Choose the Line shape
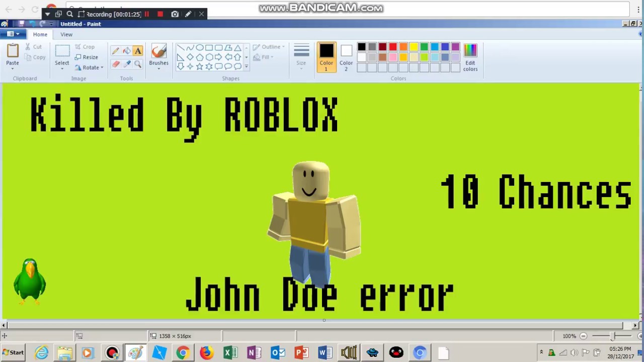The image size is (644, 362). pos(180,48)
